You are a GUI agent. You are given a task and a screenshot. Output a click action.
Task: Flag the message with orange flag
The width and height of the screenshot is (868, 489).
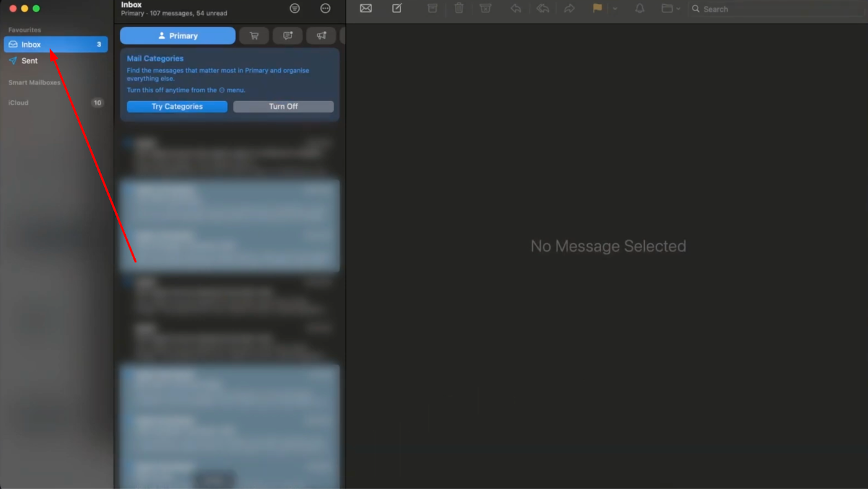click(x=597, y=9)
